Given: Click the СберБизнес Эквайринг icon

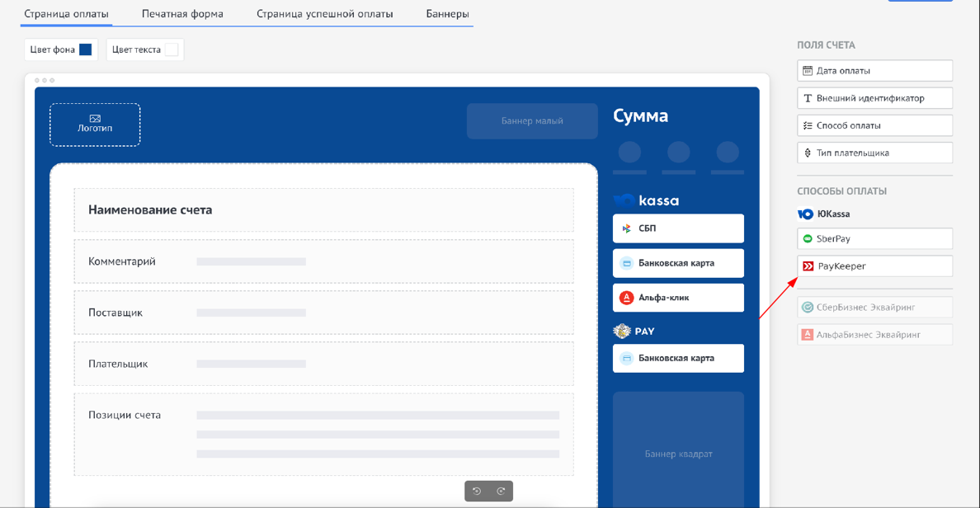Looking at the screenshot, I should 808,308.
